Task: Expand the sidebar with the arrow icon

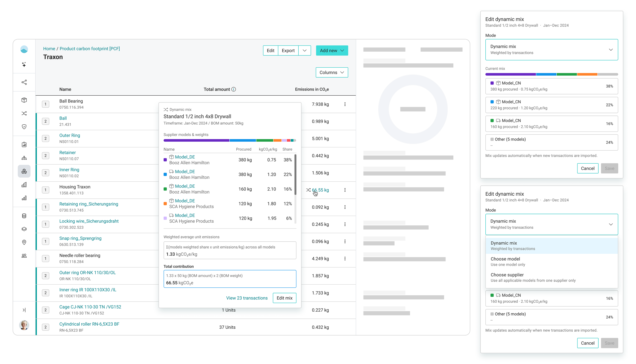Action: 24,310
